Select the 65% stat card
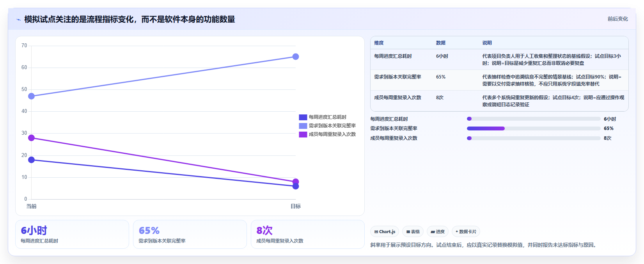 click(x=190, y=234)
